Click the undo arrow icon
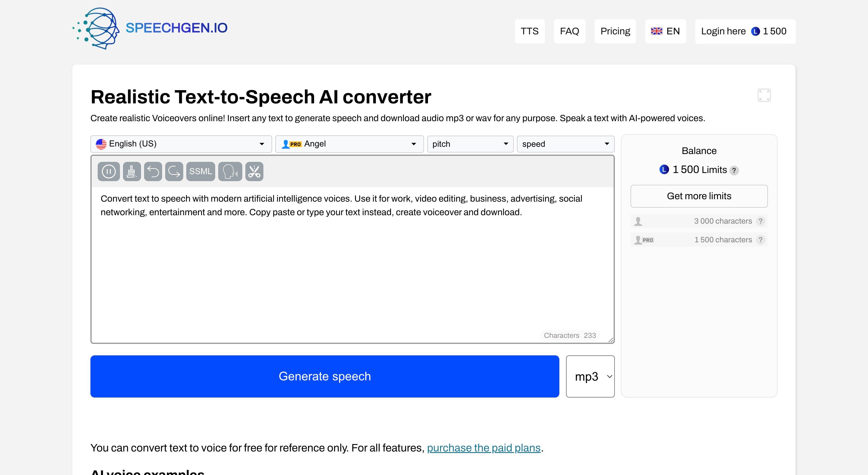 coord(153,171)
